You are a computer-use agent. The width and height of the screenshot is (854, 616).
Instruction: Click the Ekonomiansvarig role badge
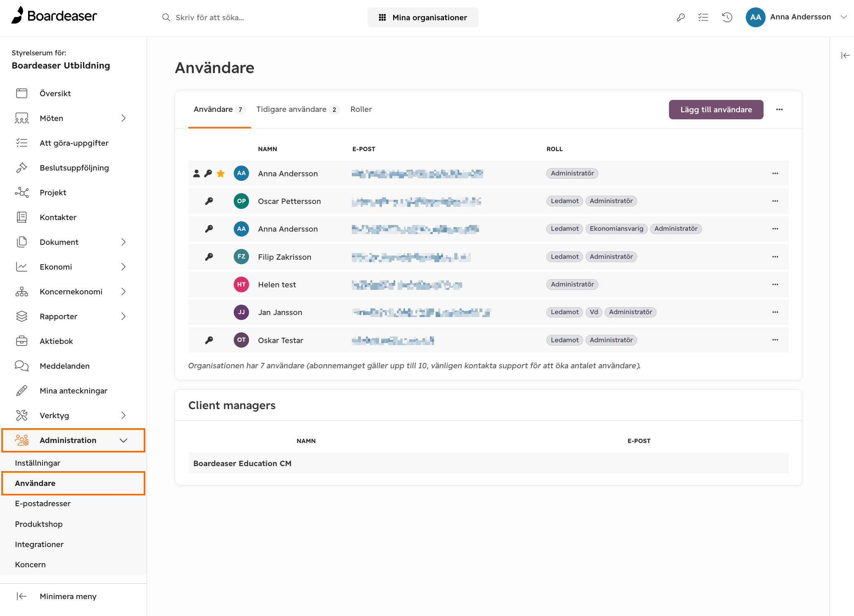pos(616,229)
